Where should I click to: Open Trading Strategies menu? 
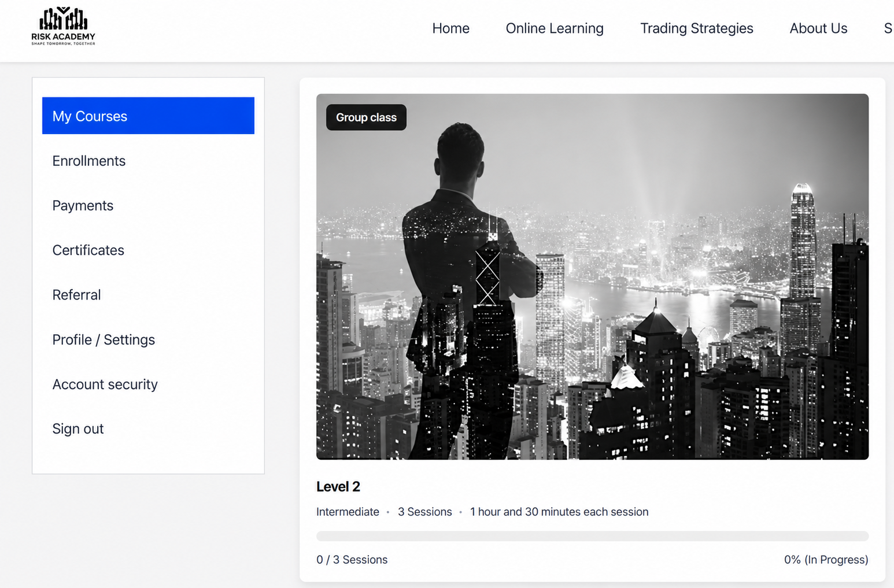[x=696, y=28]
